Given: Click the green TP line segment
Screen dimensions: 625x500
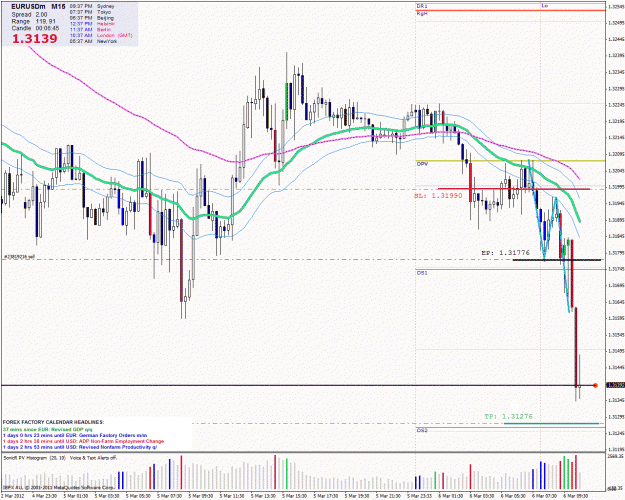Looking at the screenshot, I should coord(551,423).
